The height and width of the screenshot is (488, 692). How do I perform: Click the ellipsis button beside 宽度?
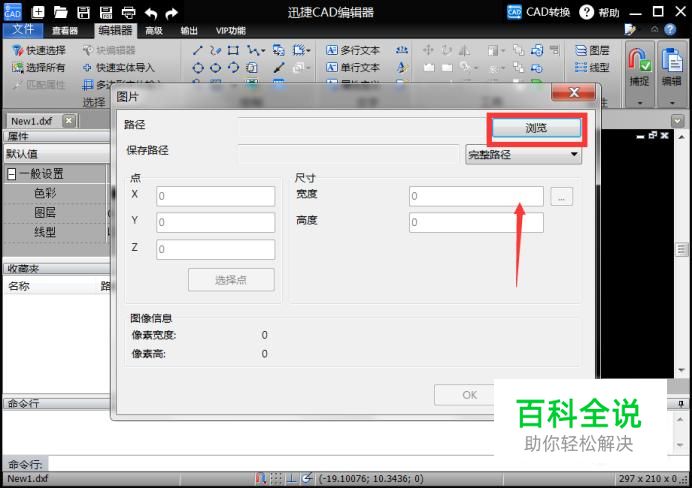click(x=562, y=197)
